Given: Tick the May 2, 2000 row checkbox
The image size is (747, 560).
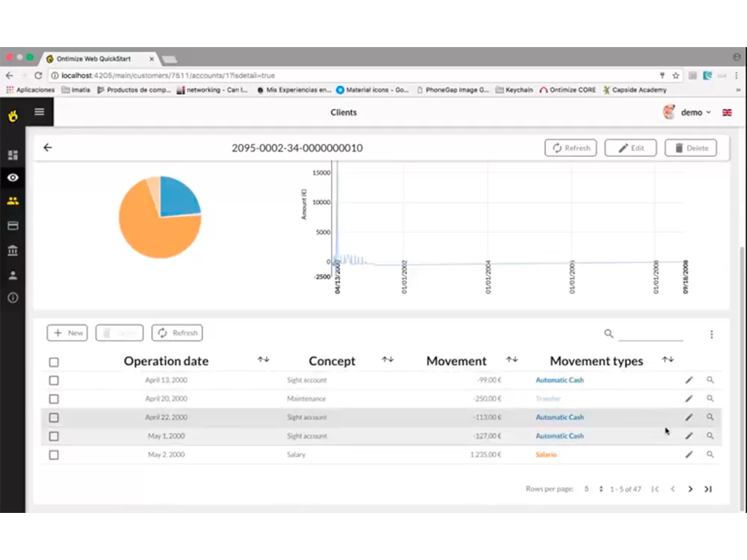Looking at the screenshot, I should point(54,455).
